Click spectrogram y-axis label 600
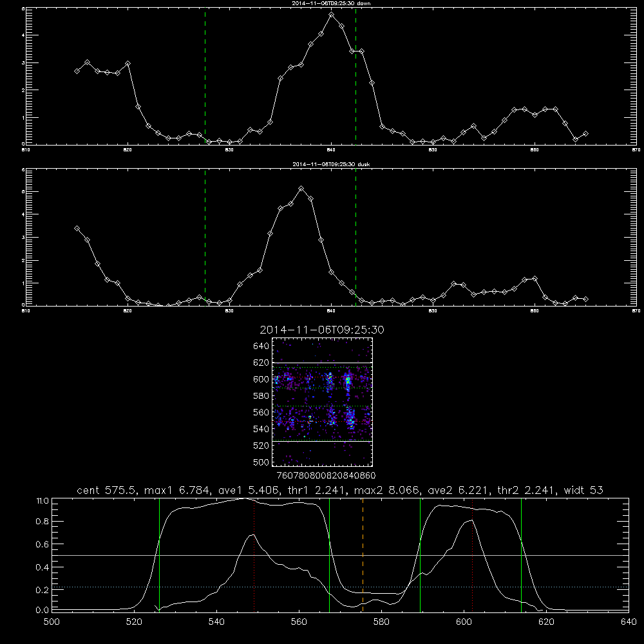Screen dimensions: 644x644 pos(261,379)
